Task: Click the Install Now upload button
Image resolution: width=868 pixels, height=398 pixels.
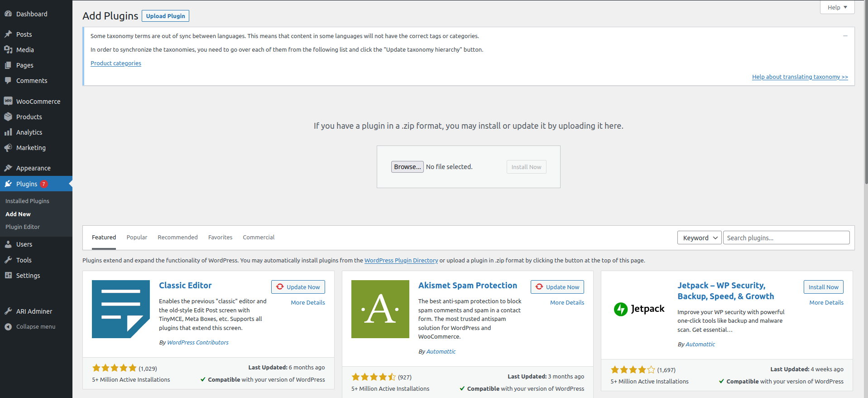Action: tap(526, 167)
